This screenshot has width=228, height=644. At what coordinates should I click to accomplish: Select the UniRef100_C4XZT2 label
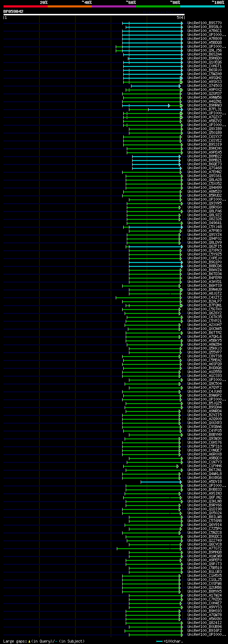point(205,297)
